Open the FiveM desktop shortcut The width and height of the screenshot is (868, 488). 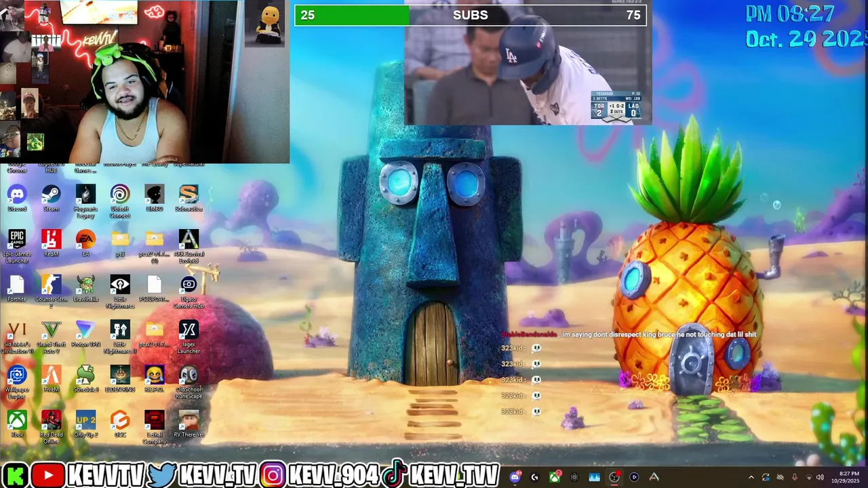click(52, 380)
